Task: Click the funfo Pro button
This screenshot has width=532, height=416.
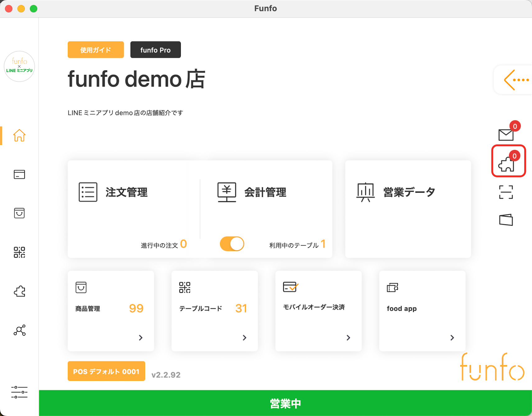Action: [155, 50]
